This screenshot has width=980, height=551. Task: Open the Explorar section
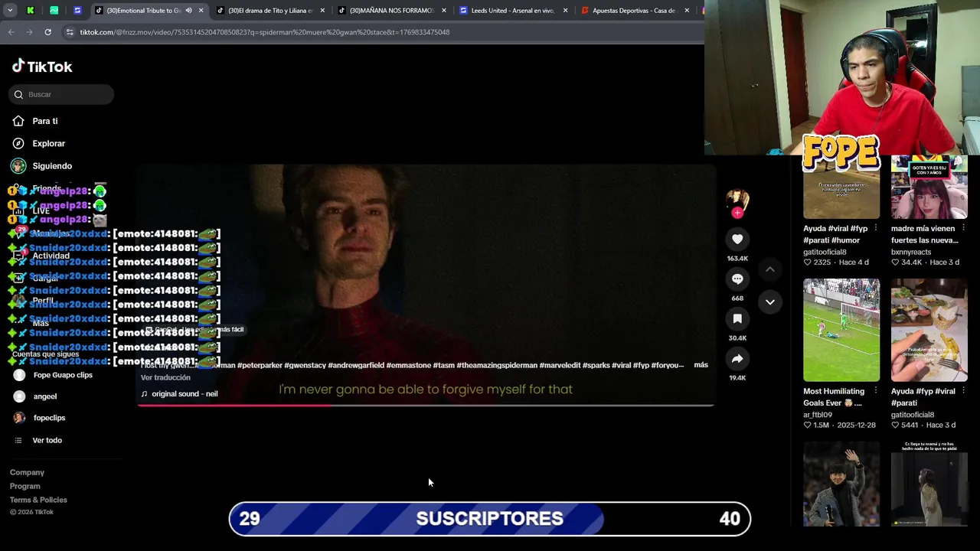click(48, 143)
